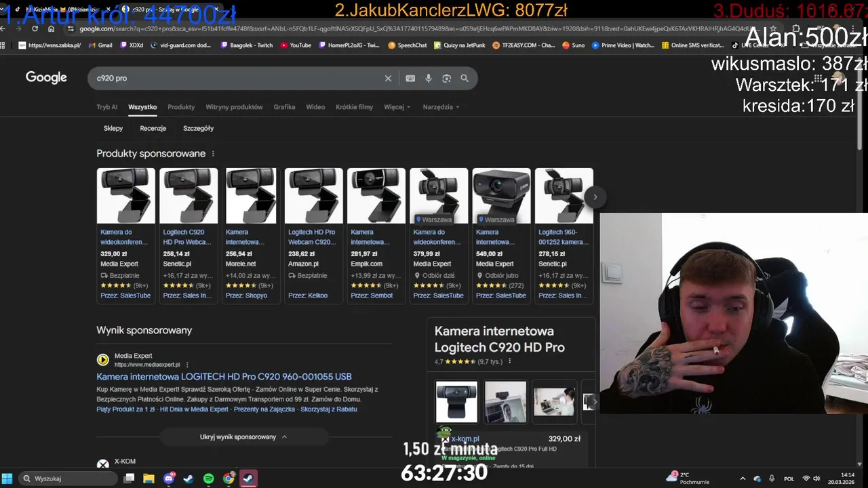Show next sponsored products with right arrow
Viewport: 868px width, 488px height.
click(595, 197)
